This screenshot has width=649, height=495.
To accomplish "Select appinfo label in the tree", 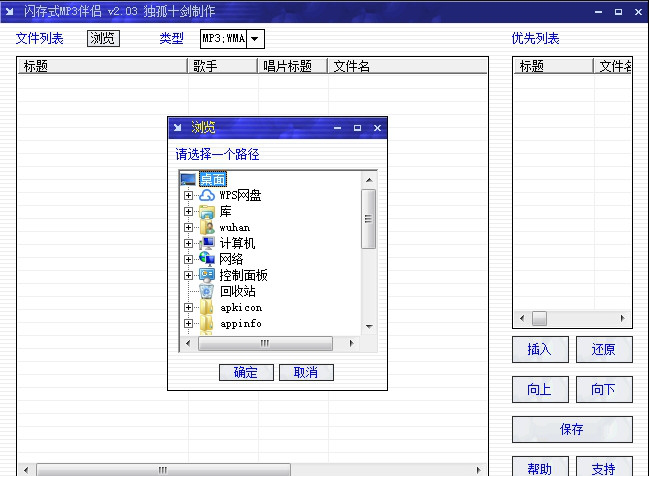I will [x=241, y=324].
